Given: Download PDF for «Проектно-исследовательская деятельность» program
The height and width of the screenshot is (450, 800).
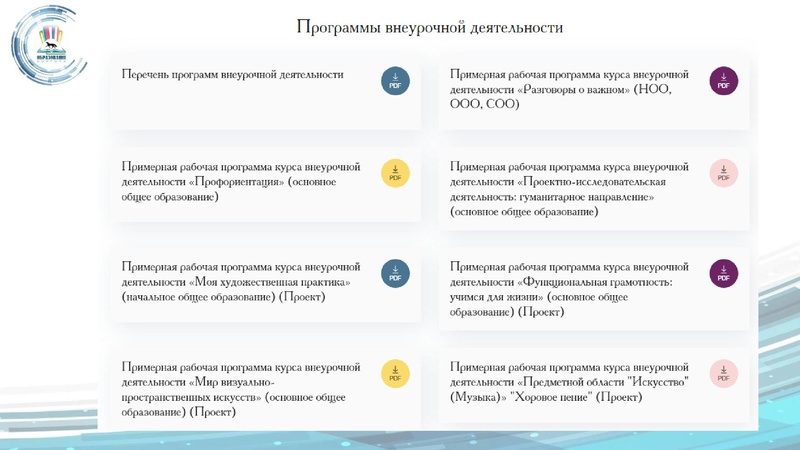Looking at the screenshot, I should pos(723,173).
